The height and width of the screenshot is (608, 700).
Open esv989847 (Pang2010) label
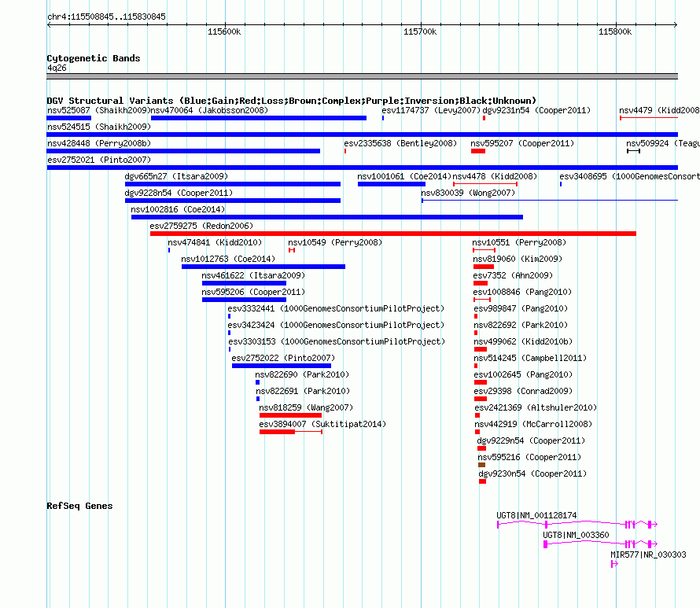[521, 308]
